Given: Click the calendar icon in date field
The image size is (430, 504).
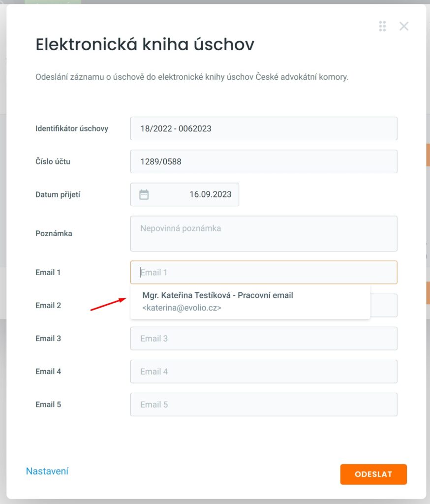Looking at the screenshot, I should tap(144, 194).
